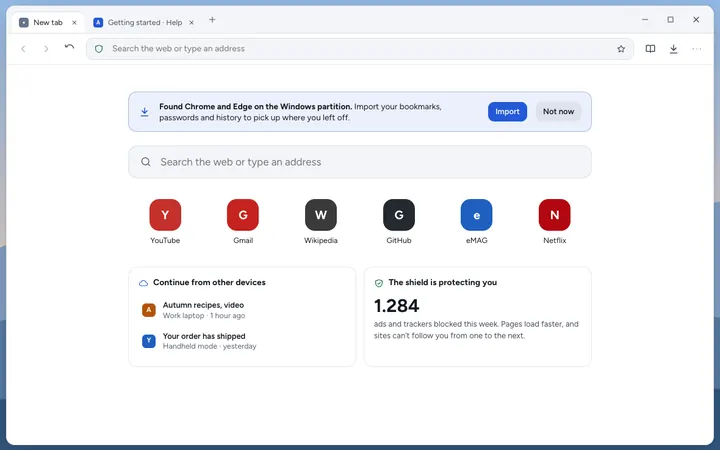Viewport: 720px width, 450px height.
Task: Close the Getting started Help tab
Action: pos(191,22)
